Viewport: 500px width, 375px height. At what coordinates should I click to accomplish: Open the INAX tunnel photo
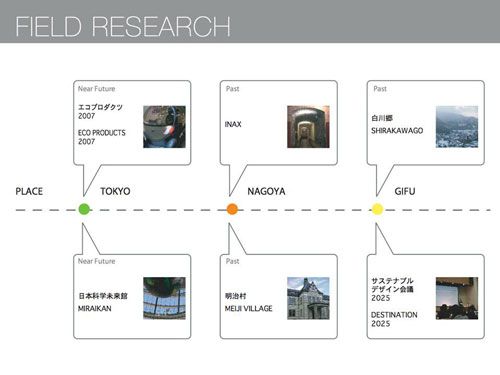[308, 127]
